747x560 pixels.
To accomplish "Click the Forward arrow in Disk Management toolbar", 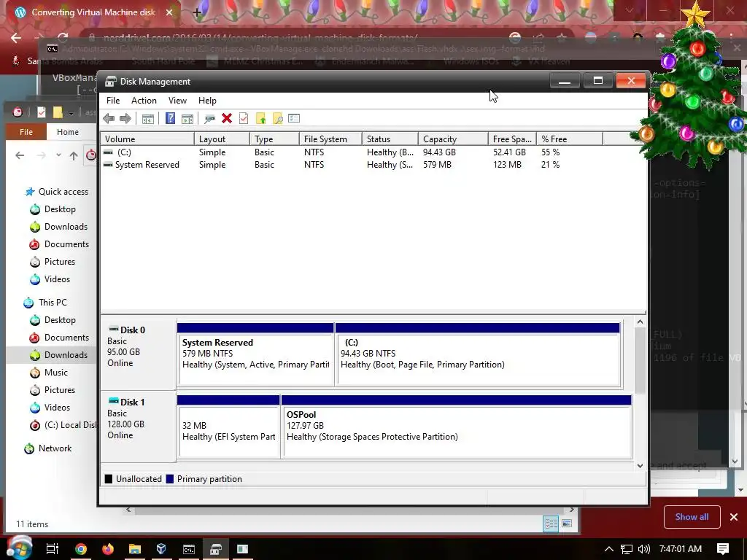I will (x=125, y=119).
